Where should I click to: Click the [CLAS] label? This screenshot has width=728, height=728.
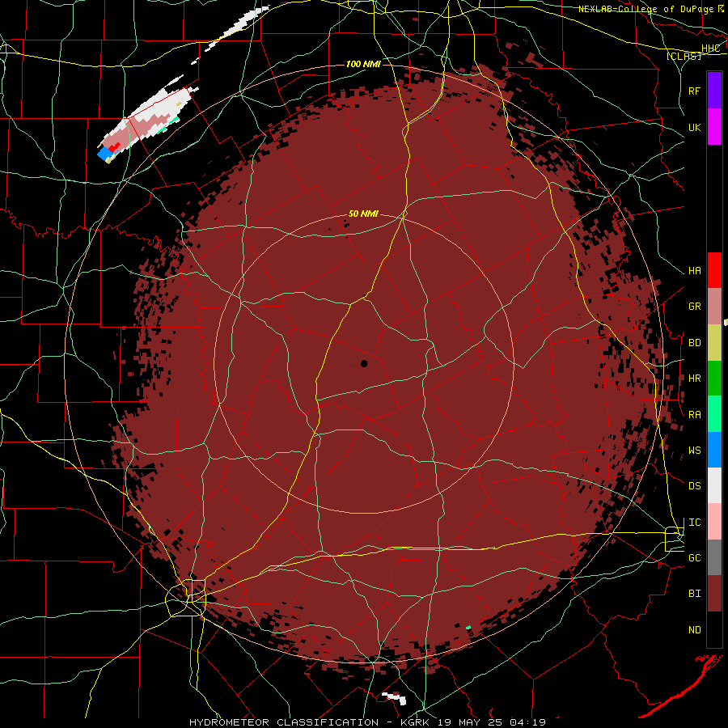684,57
